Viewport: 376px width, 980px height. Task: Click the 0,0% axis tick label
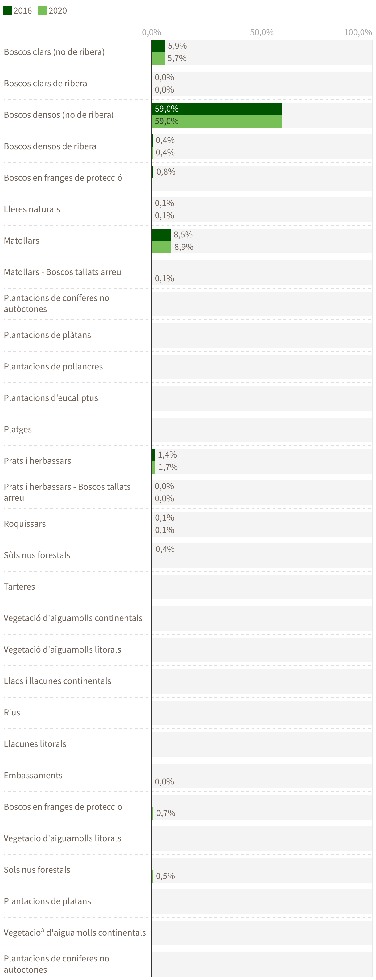click(151, 32)
